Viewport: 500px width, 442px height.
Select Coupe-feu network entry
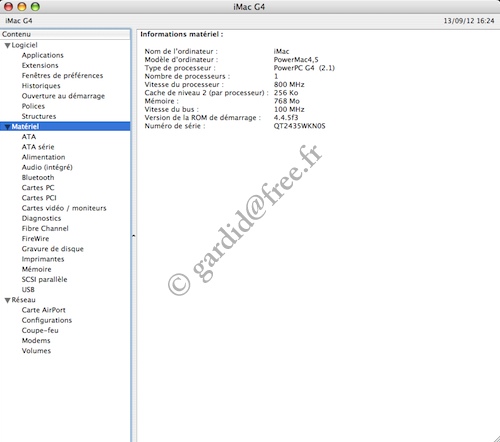tap(40, 330)
